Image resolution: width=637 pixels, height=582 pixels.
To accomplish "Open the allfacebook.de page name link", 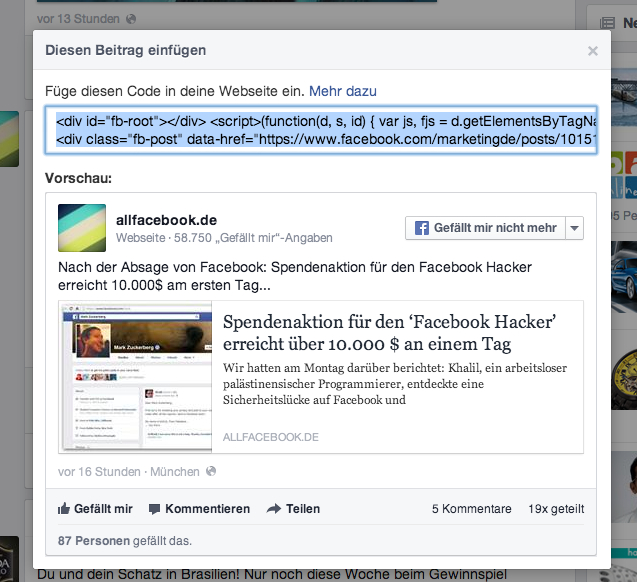I will tap(167, 220).
